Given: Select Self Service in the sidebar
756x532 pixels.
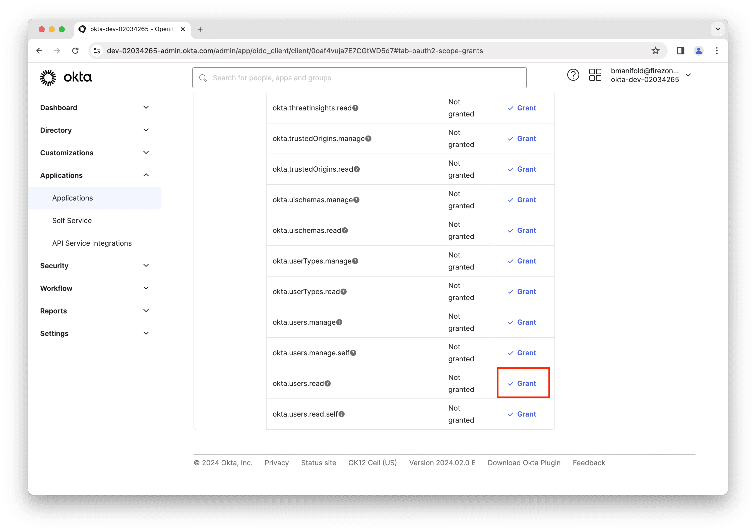Looking at the screenshot, I should point(72,221).
